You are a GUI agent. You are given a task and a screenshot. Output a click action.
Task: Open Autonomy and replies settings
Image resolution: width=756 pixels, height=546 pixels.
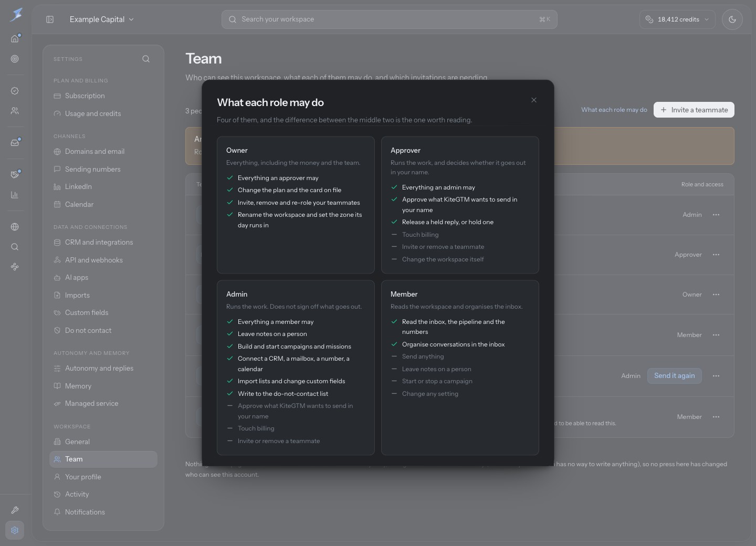point(103,369)
